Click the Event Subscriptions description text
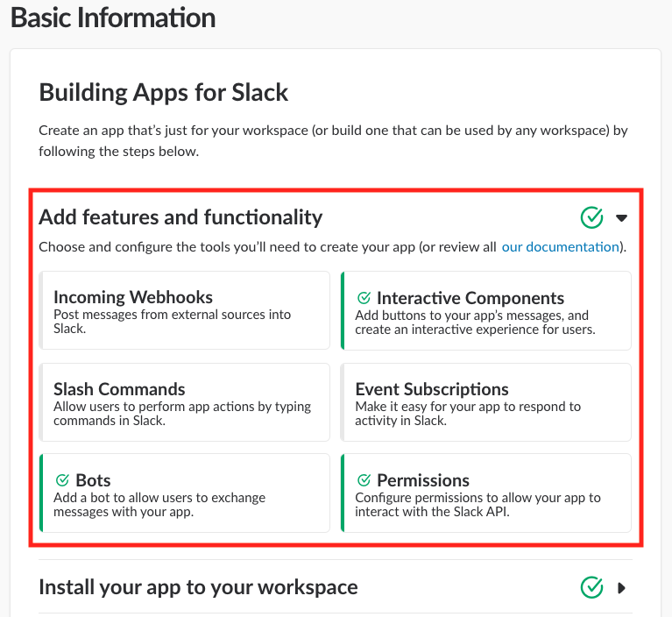672x617 pixels. point(468,414)
